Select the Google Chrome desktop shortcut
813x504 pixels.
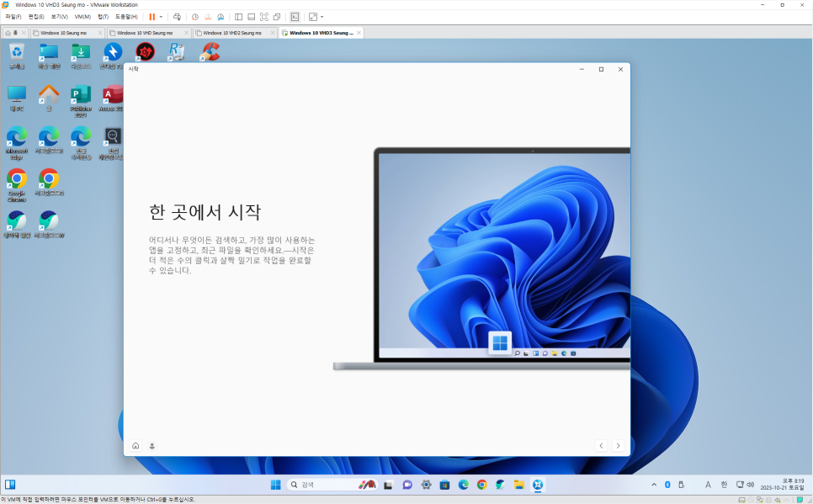tap(17, 186)
